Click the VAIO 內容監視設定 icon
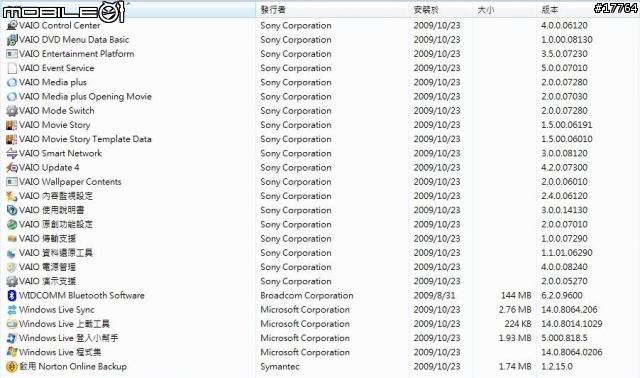The image size is (640, 378). click(x=12, y=196)
